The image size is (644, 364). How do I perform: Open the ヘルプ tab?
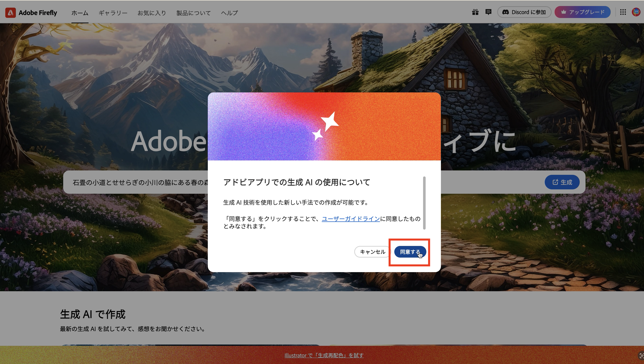click(229, 13)
